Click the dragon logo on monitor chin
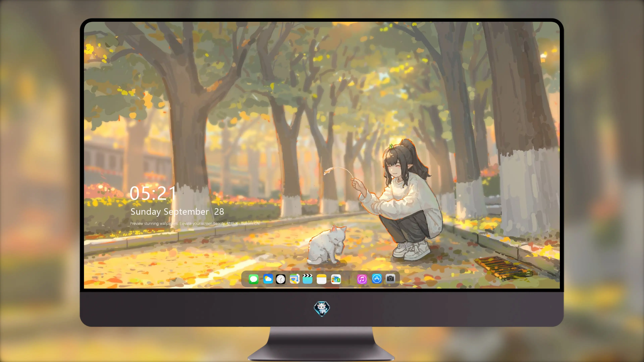Viewport: 644px width, 362px height. coord(322,309)
